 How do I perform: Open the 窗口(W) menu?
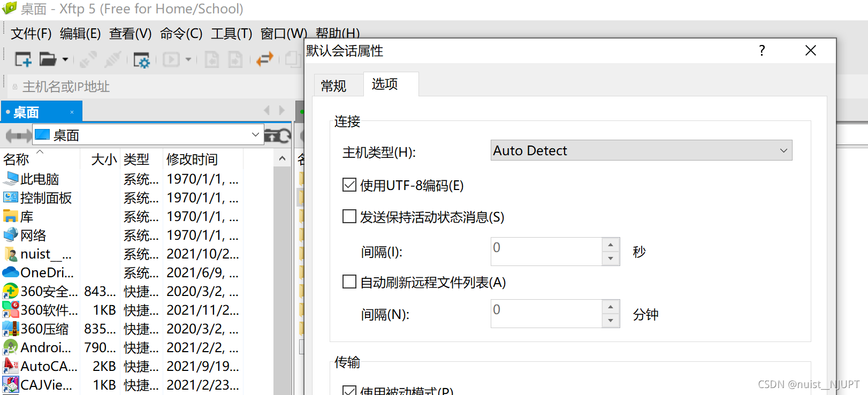pos(284,33)
